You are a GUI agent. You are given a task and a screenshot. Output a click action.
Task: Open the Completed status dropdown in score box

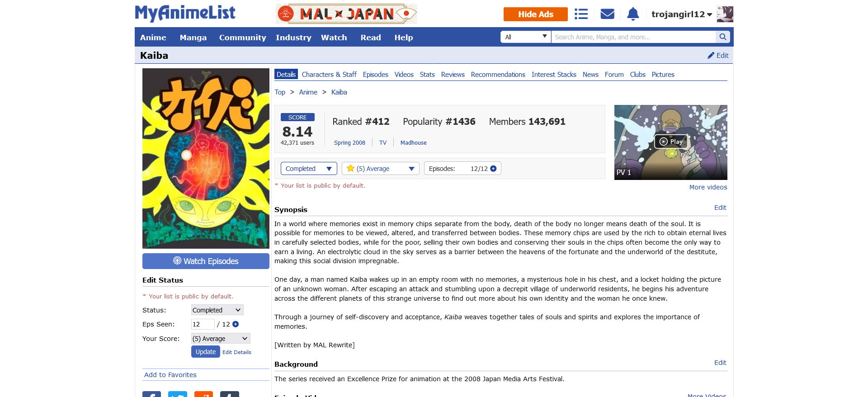coord(309,169)
